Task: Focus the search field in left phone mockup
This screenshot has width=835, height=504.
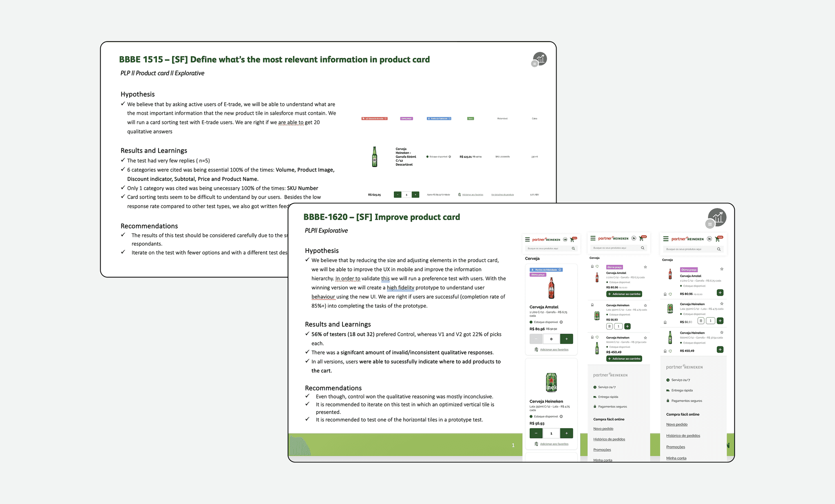Action: pos(551,249)
